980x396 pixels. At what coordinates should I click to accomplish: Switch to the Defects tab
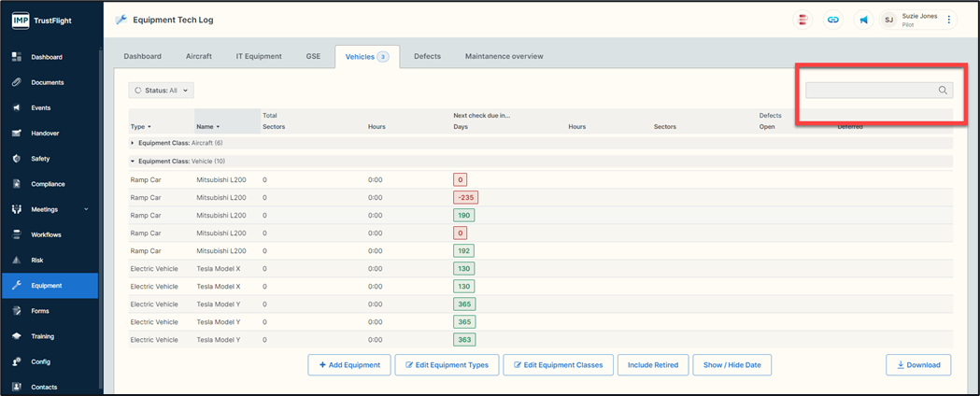coord(427,57)
